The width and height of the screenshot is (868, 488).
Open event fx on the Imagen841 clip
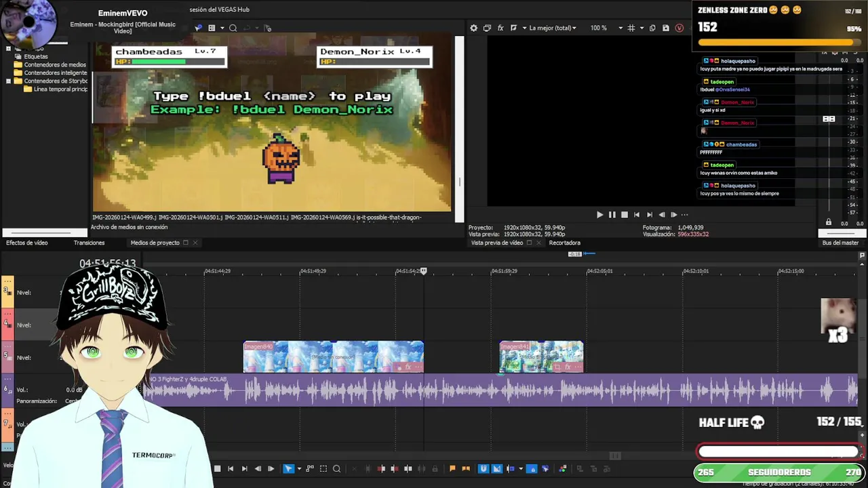[x=568, y=367]
